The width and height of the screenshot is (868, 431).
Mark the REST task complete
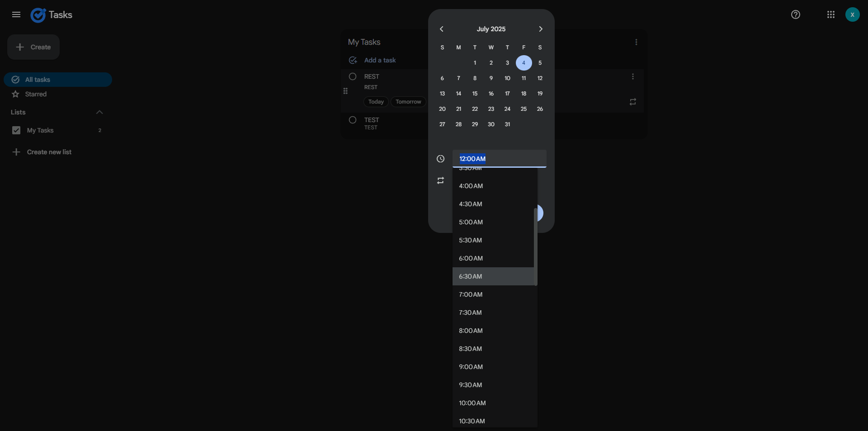point(353,76)
